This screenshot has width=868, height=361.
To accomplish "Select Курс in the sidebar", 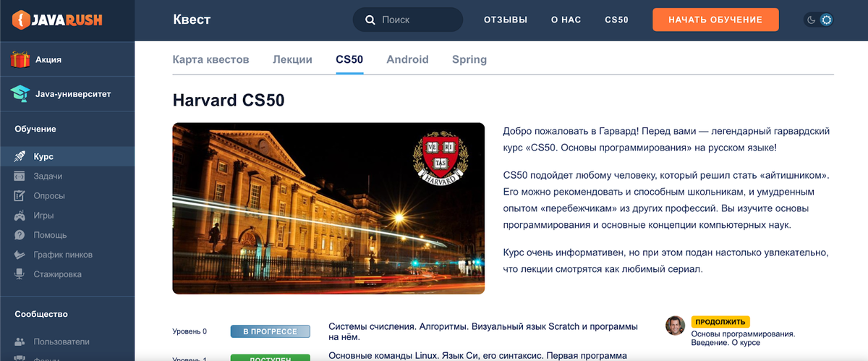I will (x=43, y=156).
